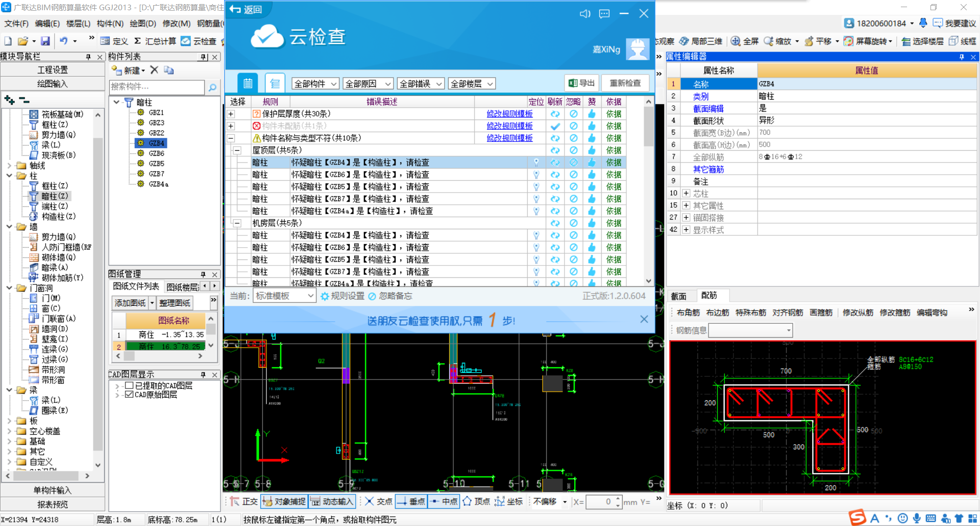Click thumbs-up icon on 保护层厚度 row

[x=592, y=114]
